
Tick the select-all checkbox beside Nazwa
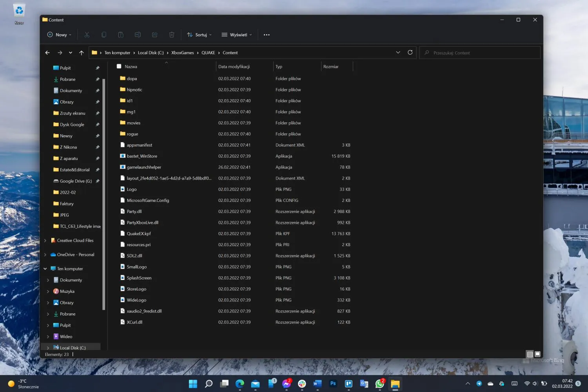pyautogui.click(x=119, y=67)
